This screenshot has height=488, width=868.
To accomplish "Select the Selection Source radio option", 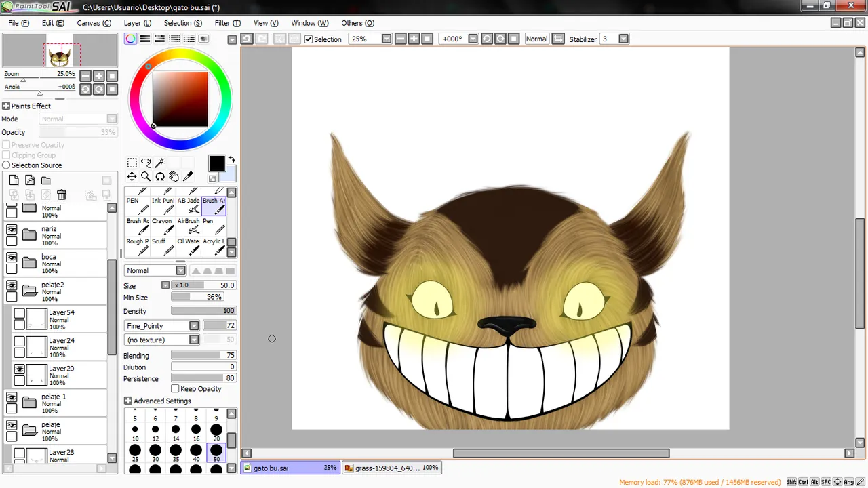I will click(x=6, y=165).
